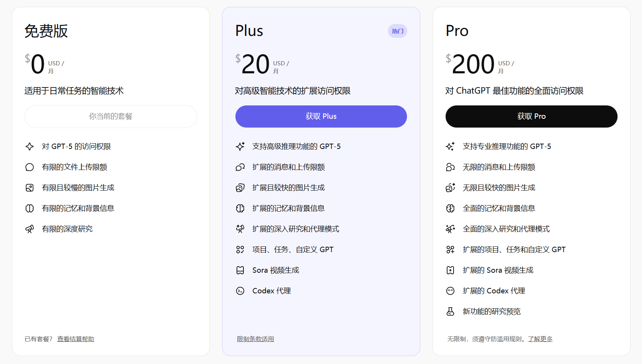Click the image icon beside 有限且较慢的图片生成
The height and width of the screenshot is (364, 642).
click(x=30, y=188)
